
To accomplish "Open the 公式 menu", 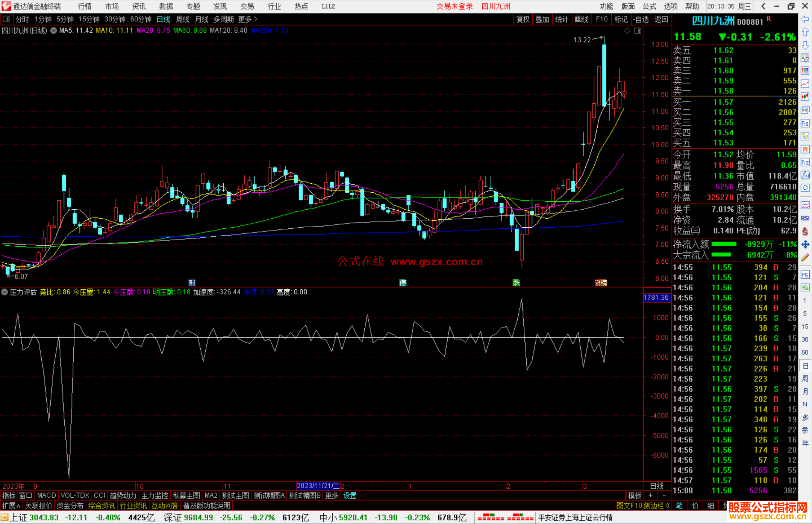I will point(649,6).
